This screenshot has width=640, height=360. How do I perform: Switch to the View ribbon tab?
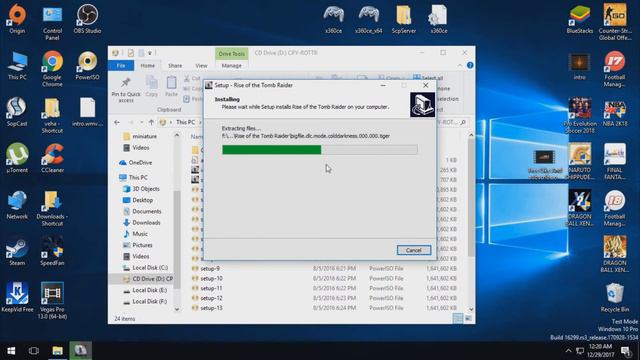(201, 65)
